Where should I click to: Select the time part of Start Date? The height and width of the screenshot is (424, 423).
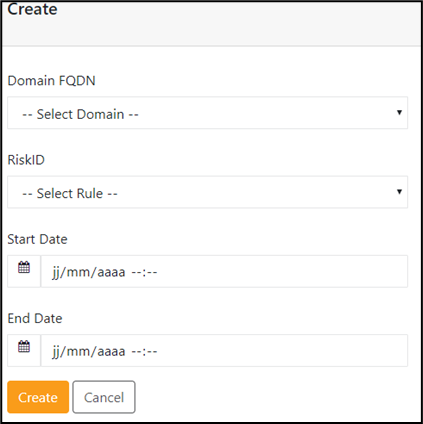[x=144, y=272]
